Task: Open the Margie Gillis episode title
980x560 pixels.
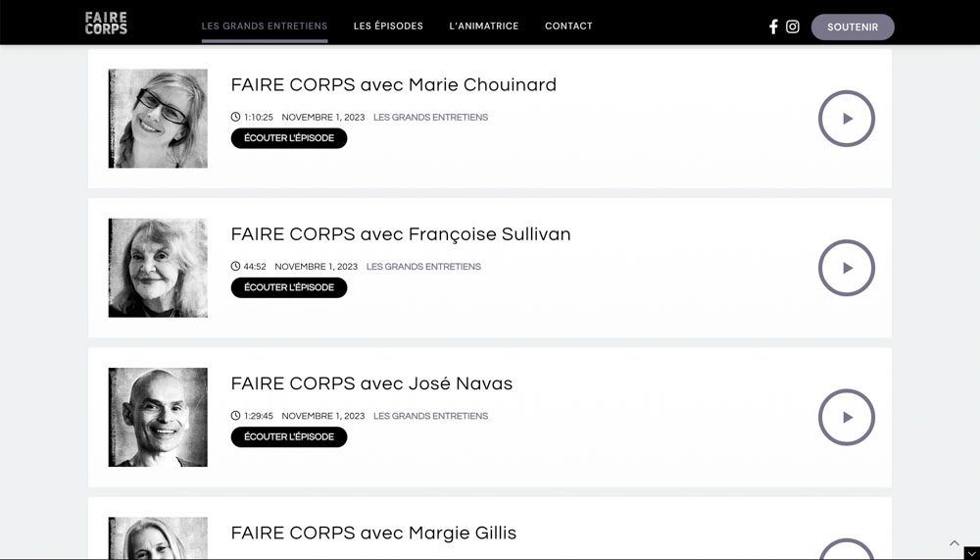Action: coord(373,533)
